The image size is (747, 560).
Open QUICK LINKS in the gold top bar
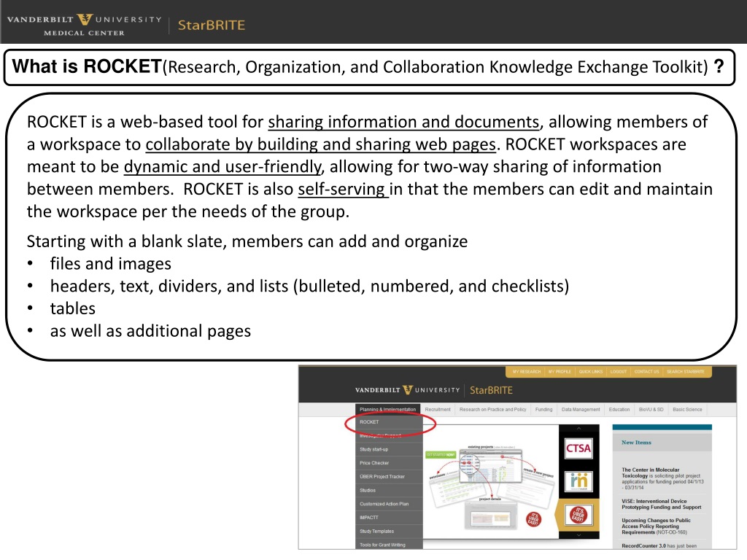click(x=591, y=371)
